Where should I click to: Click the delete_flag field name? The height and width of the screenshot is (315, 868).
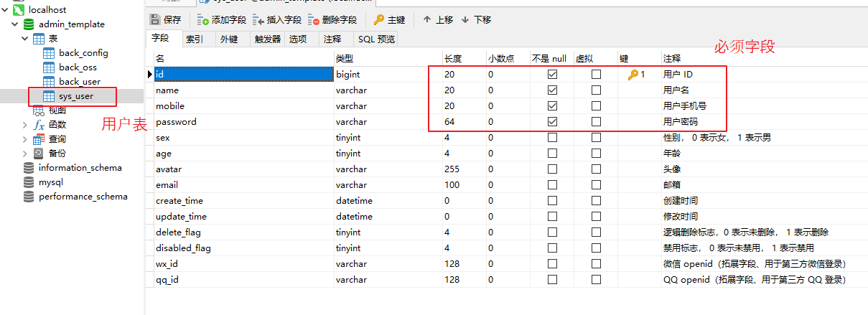tap(178, 232)
